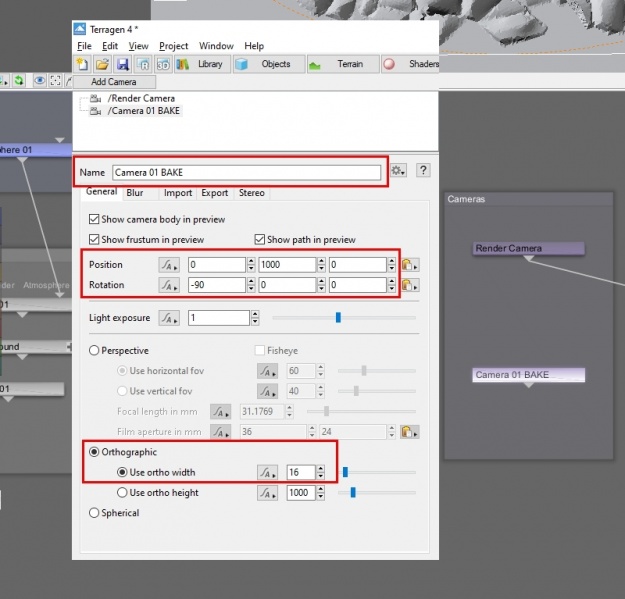Select /Camera 01 BAKE in node list

[143, 111]
